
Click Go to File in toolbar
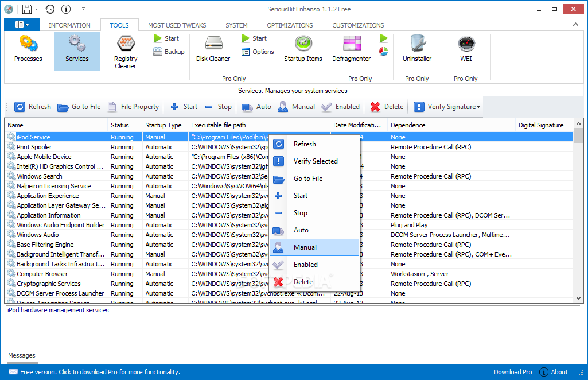click(79, 107)
